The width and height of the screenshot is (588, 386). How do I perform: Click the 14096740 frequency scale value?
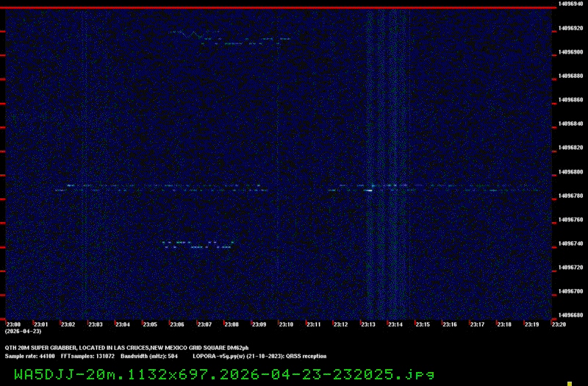click(570, 243)
